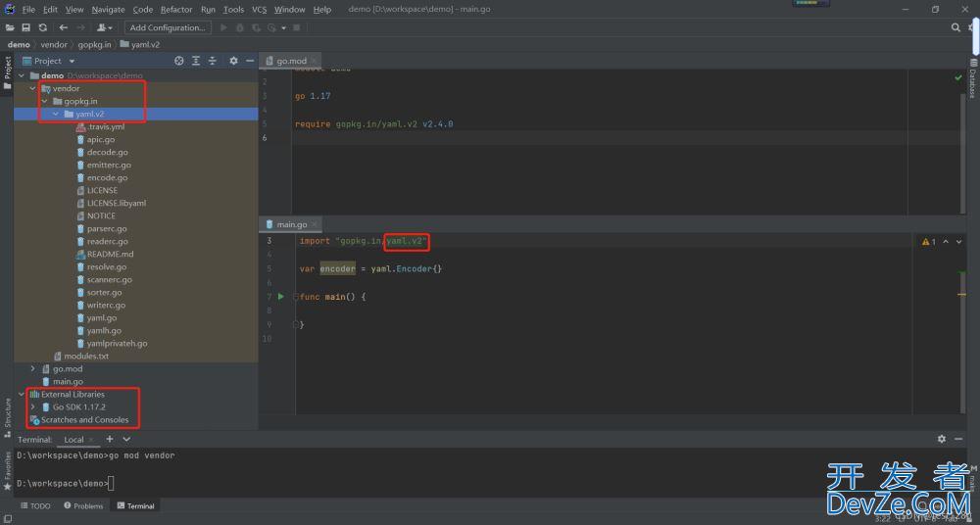Run main function via gutter play icon
The image size is (980, 525).
(x=280, y=296)
